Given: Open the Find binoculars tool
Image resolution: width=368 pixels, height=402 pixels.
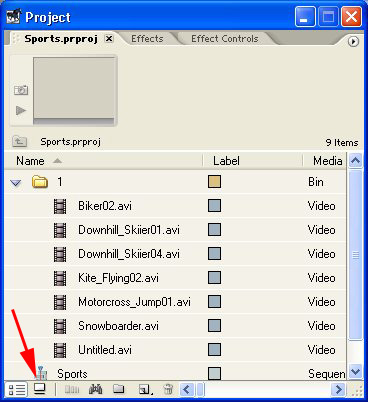Looking at the screenshot, I should [95, 389].
